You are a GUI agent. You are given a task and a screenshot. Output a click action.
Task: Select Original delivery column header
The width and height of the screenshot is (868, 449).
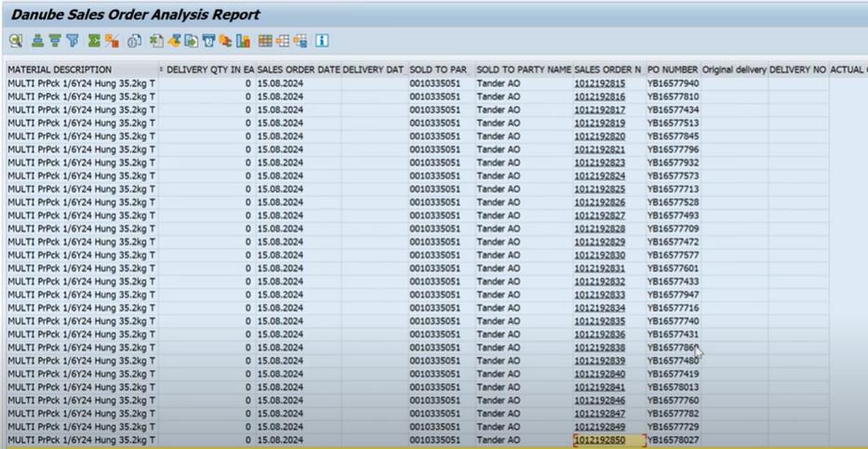coord(735,70)
